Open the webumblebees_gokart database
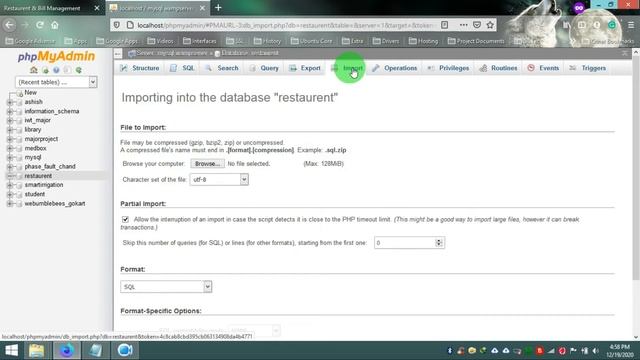This screenshot has height=360, width=640. 55,204
